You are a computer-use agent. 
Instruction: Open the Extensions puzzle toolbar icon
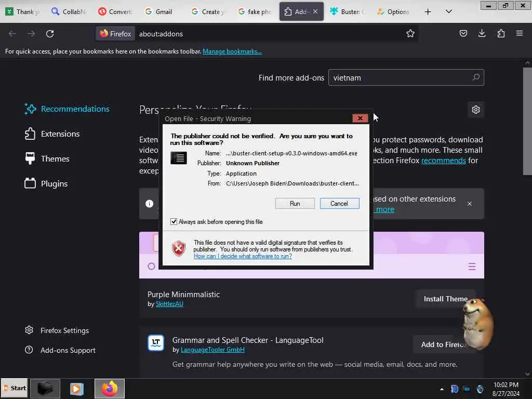[x=501, y=33]
